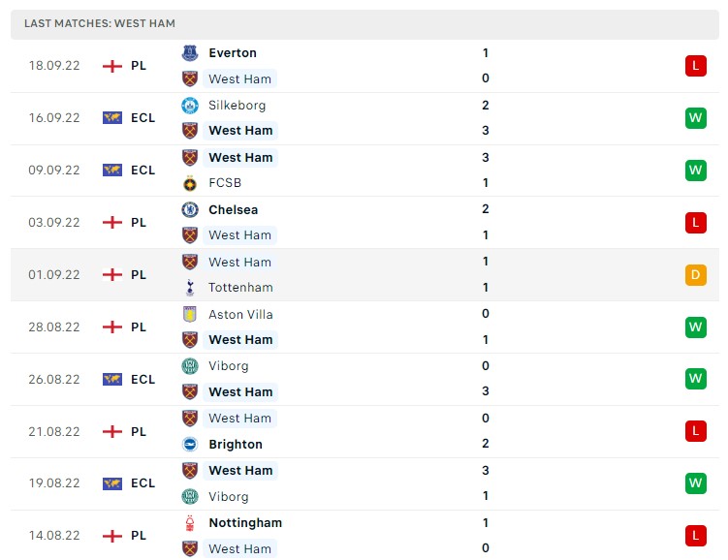Open the Viborg team name on 26.08.22
The image size is (728, 560).
(229, 366)
